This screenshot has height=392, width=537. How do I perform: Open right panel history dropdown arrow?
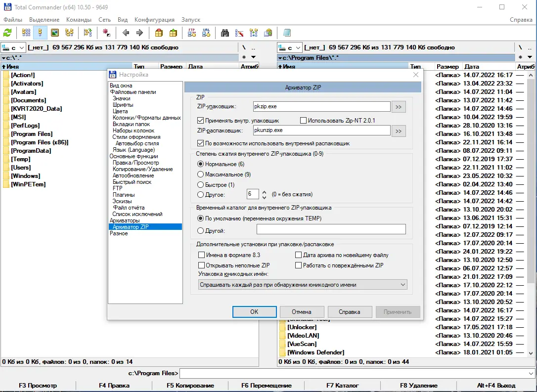(530, 57)
